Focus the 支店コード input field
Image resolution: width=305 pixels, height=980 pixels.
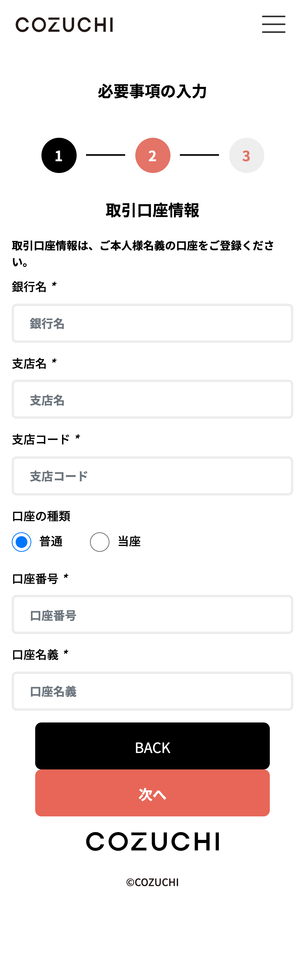tap(152, 476)
